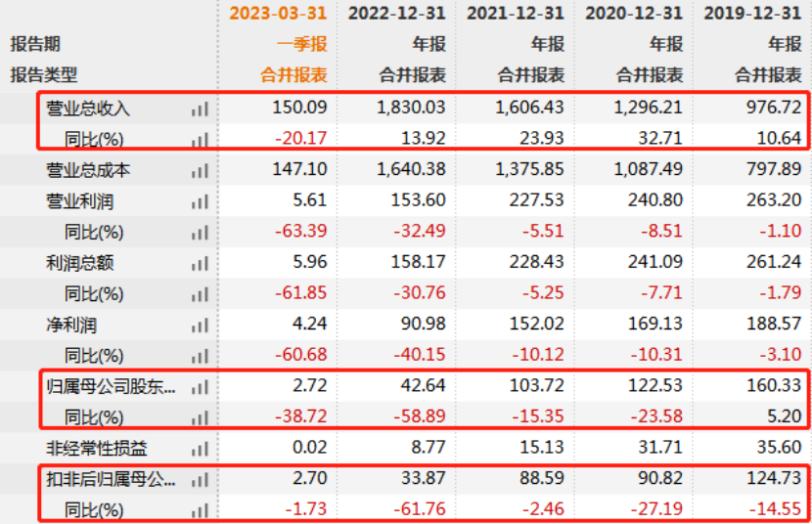
Task: Open chart icon for 同比(%) under 利润总额
Action: (200, 294)
